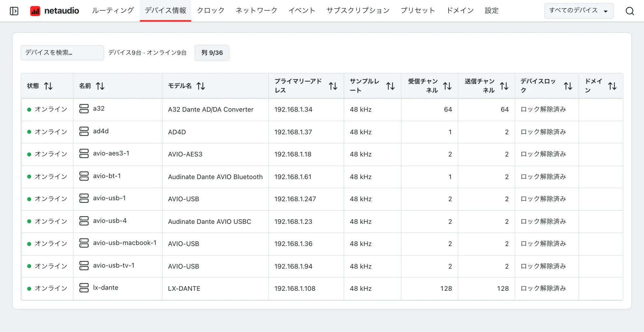The image size is (644, 332).
Task: Click device icon next to avio-bt-1
Action: point(84,176)
